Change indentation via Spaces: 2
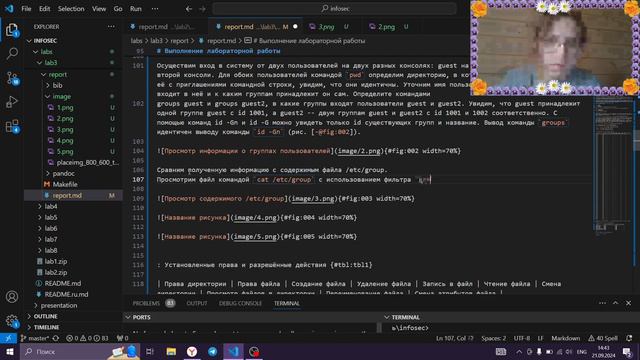 (493, 338)
